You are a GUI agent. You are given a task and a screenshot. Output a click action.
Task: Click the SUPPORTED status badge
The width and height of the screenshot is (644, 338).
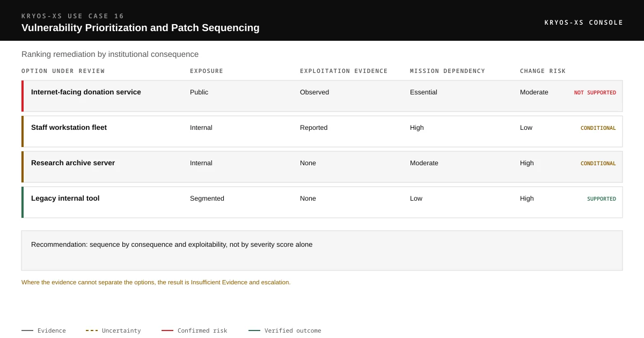coord(602,199)
